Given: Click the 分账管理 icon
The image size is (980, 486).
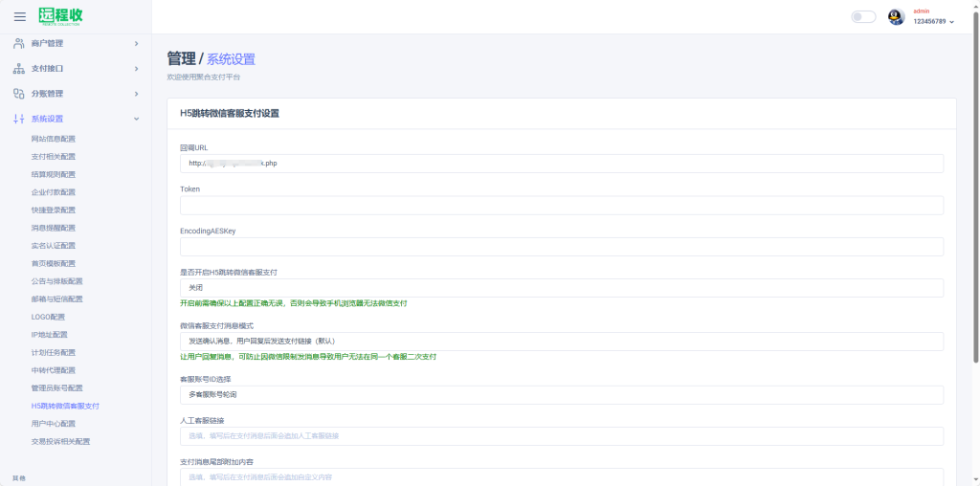Looking at the screenshot, I should pos(19,94).
